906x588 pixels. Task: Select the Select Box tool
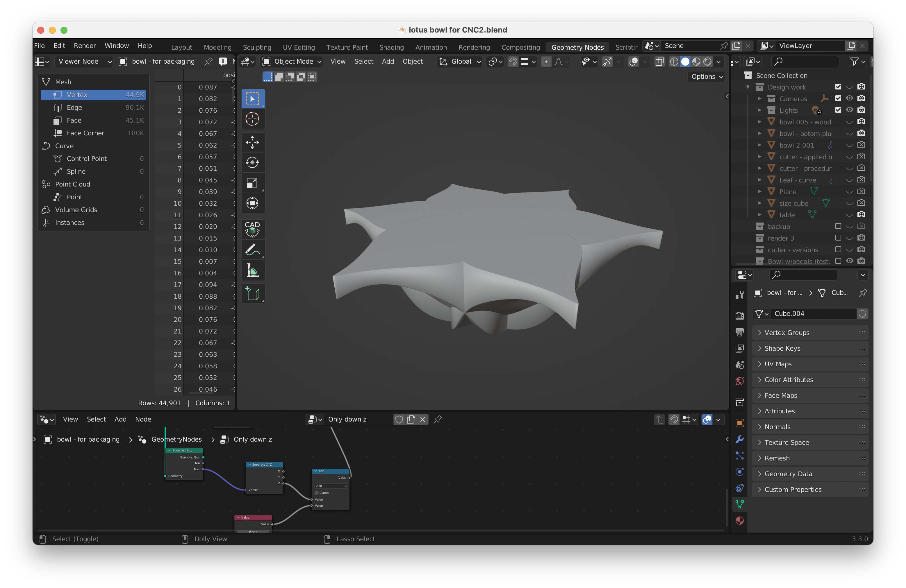252,99
